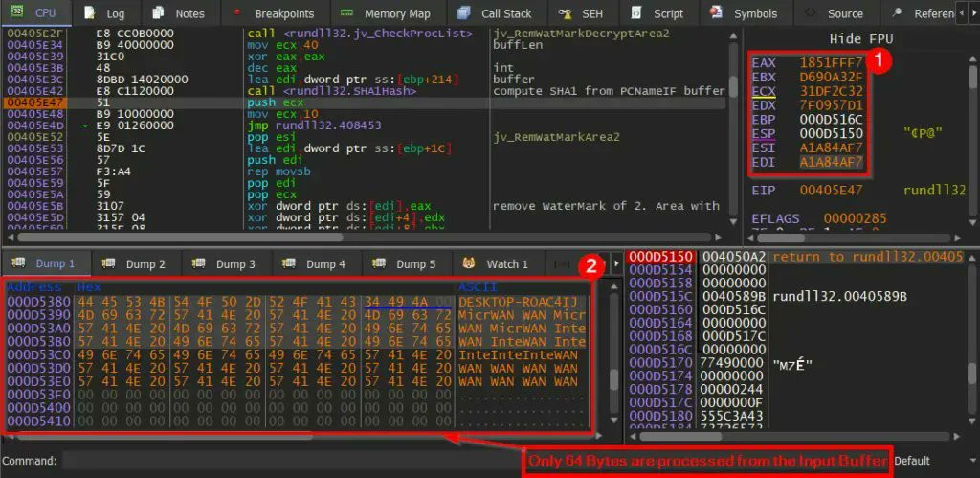
Task: Switch to the Script tab
Action: click(x=658, y=13)
